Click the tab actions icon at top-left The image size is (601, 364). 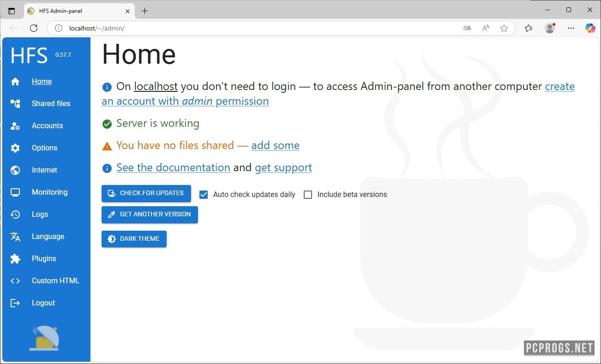(12, 11)
